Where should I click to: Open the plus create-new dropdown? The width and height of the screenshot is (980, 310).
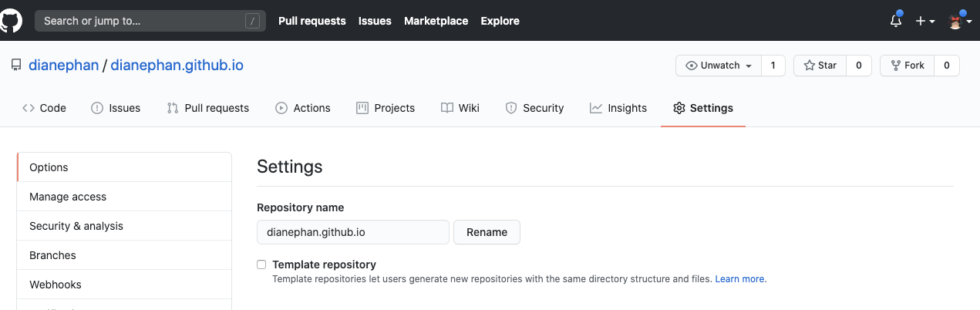pyautogui.click(x=925, y=21)
